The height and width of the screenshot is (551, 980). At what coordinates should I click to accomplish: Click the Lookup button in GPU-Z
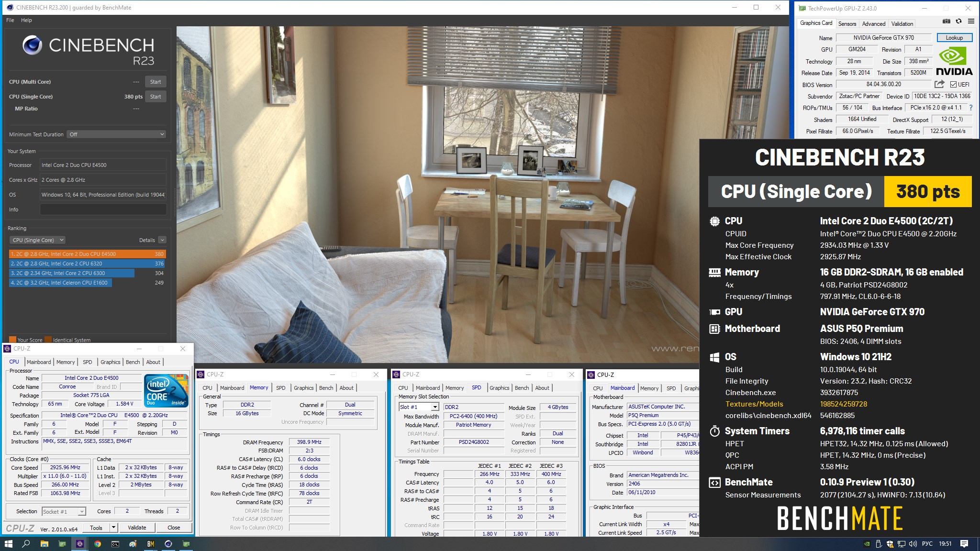[x=954, y=38]
